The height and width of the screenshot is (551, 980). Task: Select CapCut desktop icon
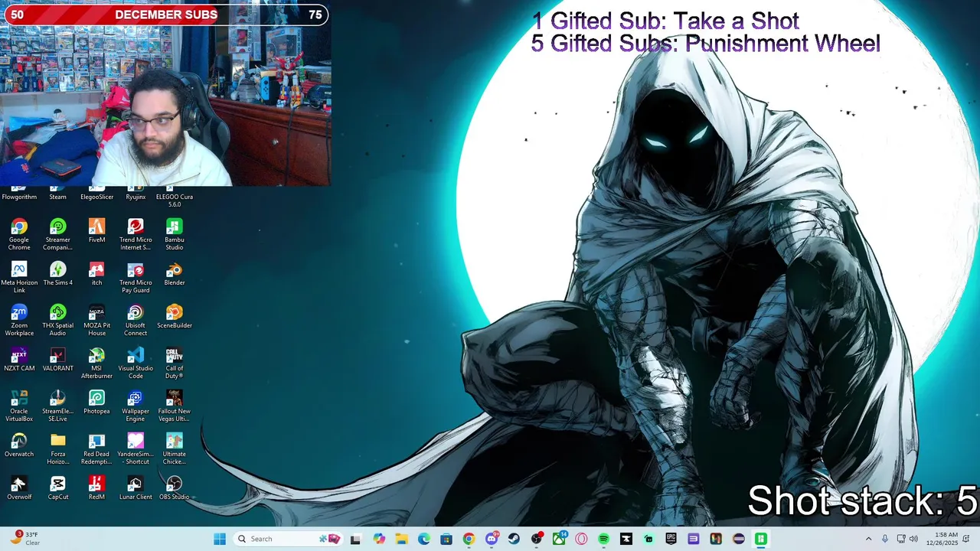click(57, 487)
